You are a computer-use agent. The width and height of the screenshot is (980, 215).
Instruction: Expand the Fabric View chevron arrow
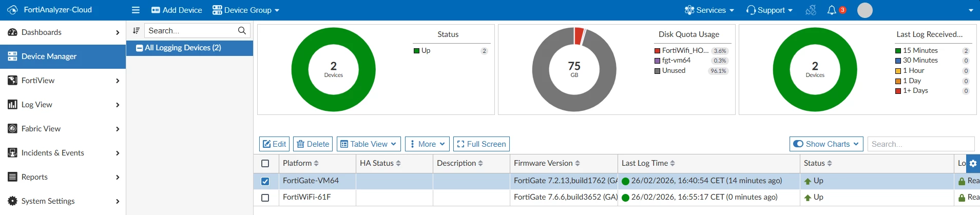coord(118,129)
